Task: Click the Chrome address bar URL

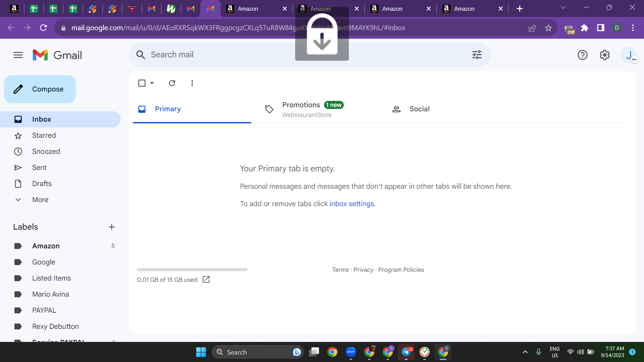Action: pyautogui.click(x=238, y=28)
